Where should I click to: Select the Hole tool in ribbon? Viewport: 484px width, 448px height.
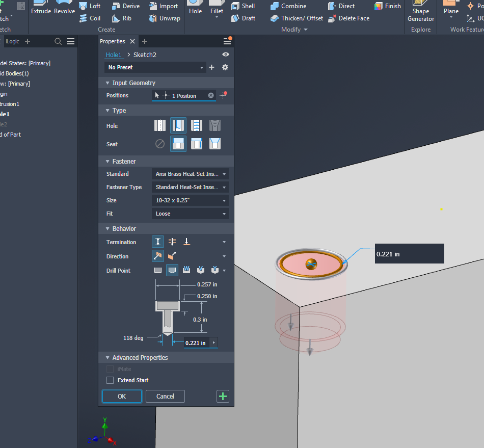click(x=196, y=8)
